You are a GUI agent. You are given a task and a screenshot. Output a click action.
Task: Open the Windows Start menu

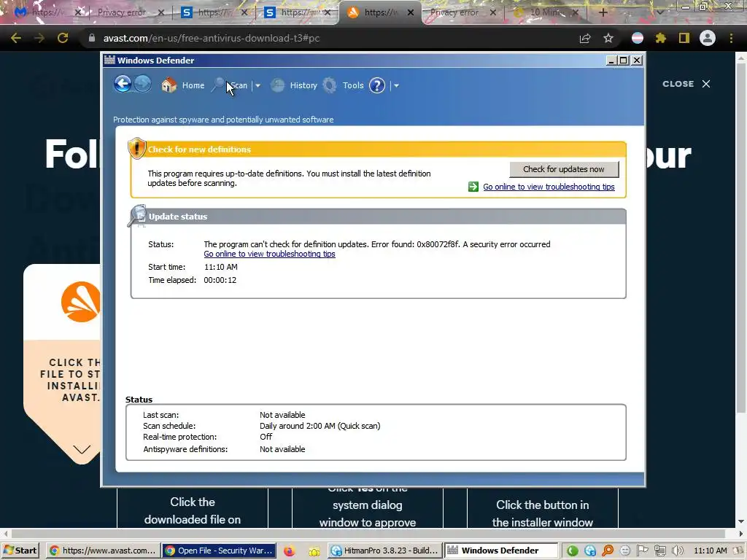(20, 551)
